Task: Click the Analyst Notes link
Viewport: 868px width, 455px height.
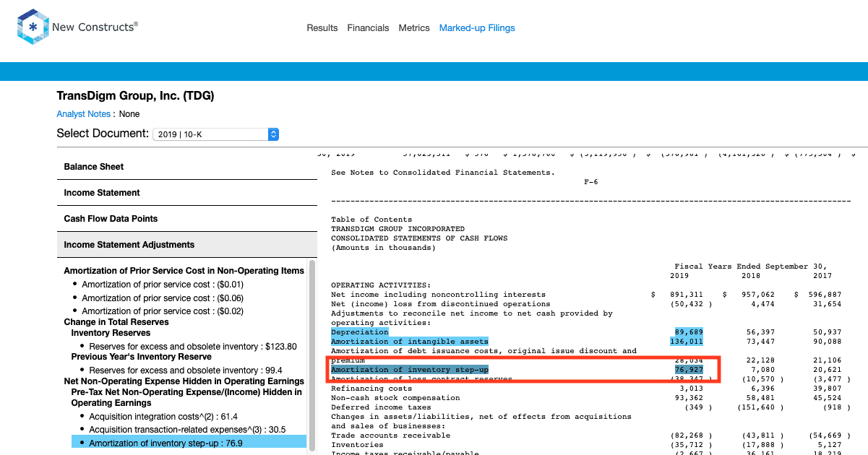Action: coord(84,114)
